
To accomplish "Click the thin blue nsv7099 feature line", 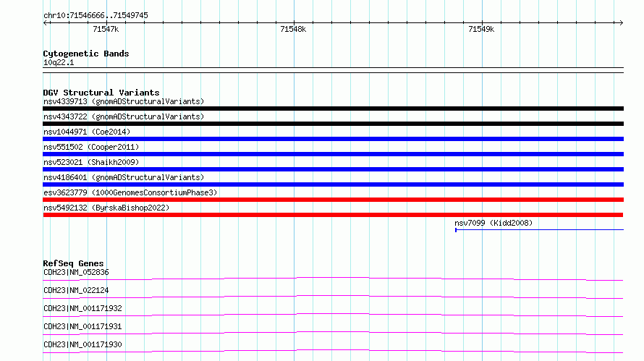I will 539,230.
